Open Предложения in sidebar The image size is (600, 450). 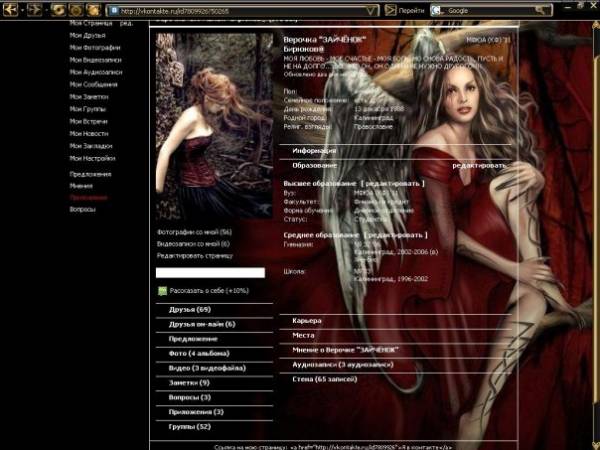90,174
